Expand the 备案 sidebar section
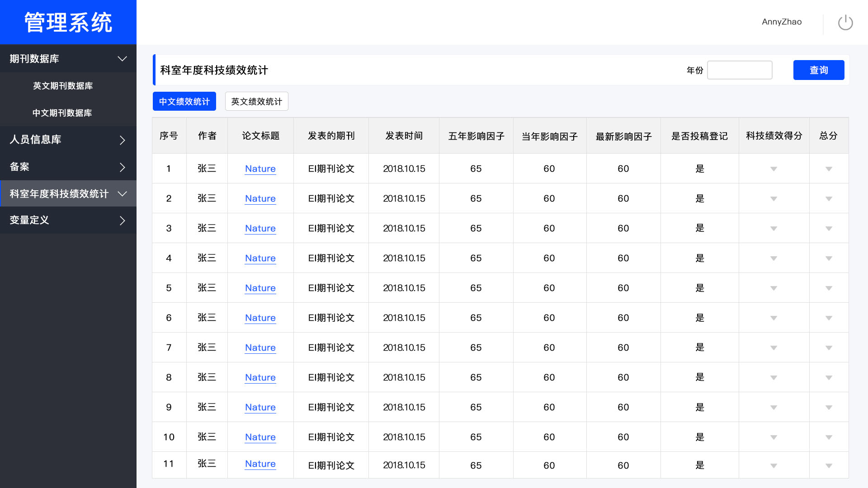Image resolution: width=868 pixels, height=488 pixels. (122, 167)
